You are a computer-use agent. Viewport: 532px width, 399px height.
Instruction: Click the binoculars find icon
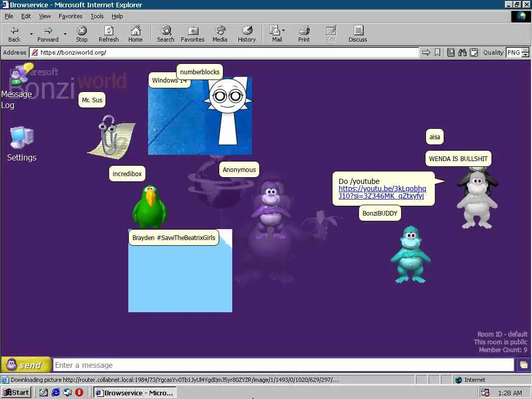point(462,52)
